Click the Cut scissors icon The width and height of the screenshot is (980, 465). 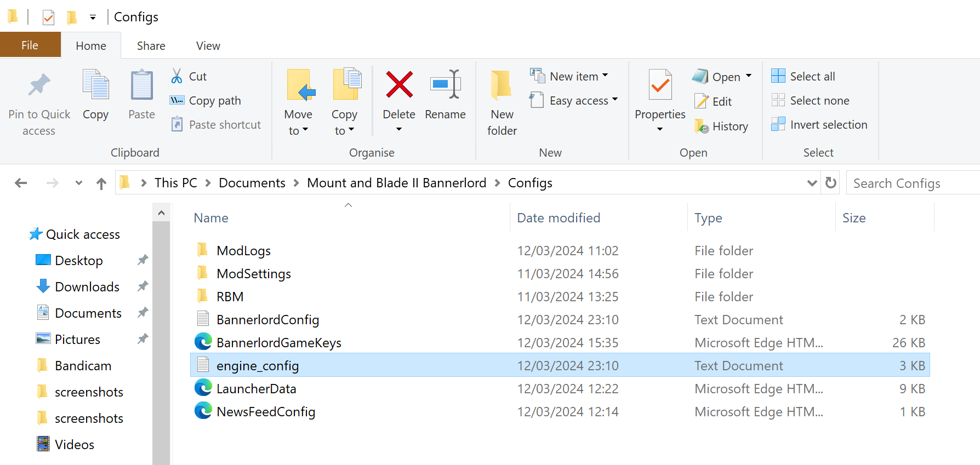pos(176,76)
